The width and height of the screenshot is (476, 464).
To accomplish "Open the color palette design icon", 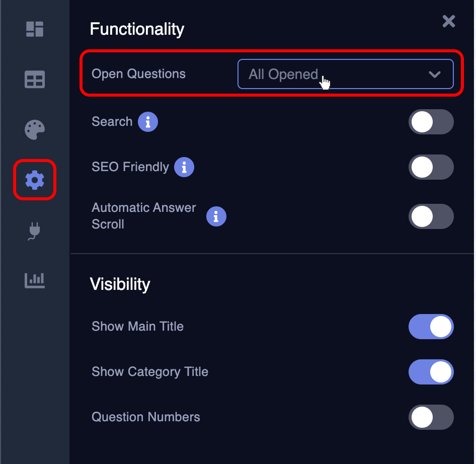I will pos(35,129).
